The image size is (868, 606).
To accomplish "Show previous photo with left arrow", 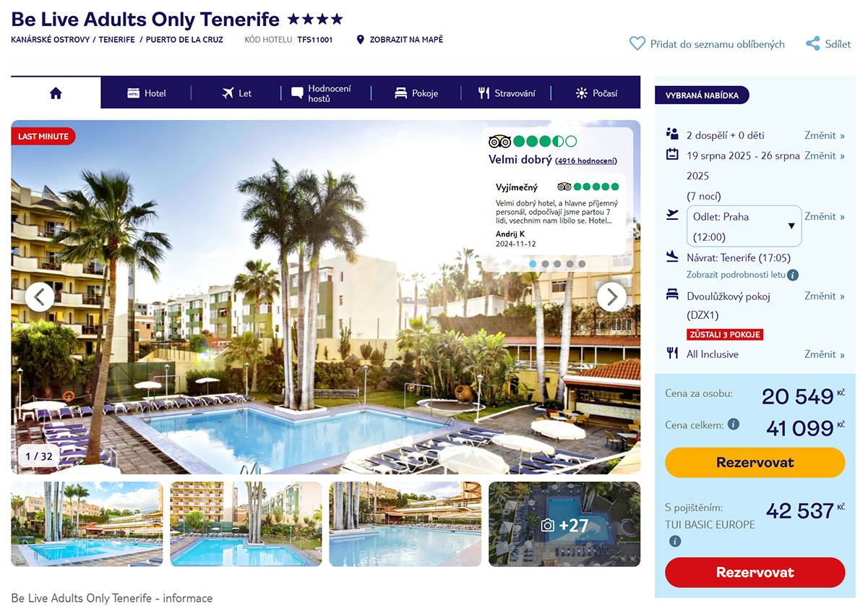I will (x=40, y=296).
